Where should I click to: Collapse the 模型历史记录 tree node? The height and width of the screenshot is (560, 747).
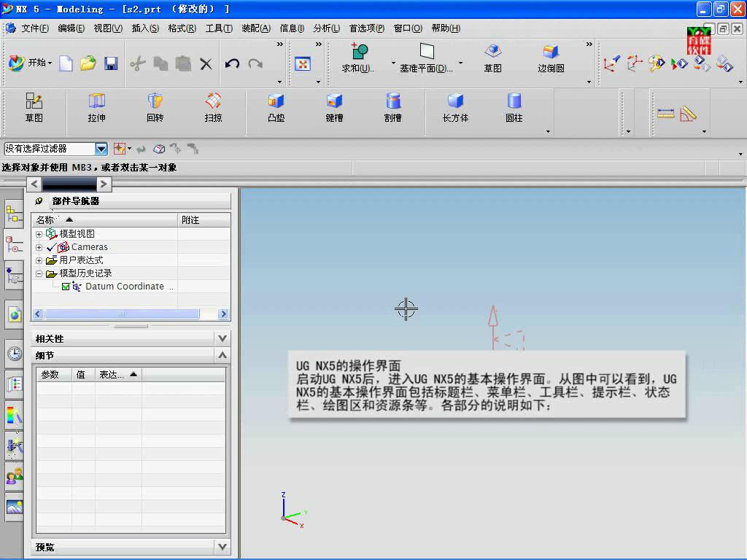tap(39, 274)
